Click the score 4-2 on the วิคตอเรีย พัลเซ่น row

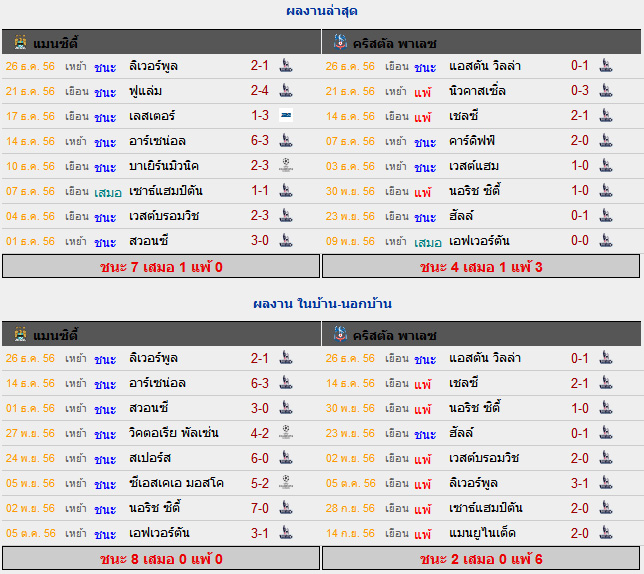260,433
